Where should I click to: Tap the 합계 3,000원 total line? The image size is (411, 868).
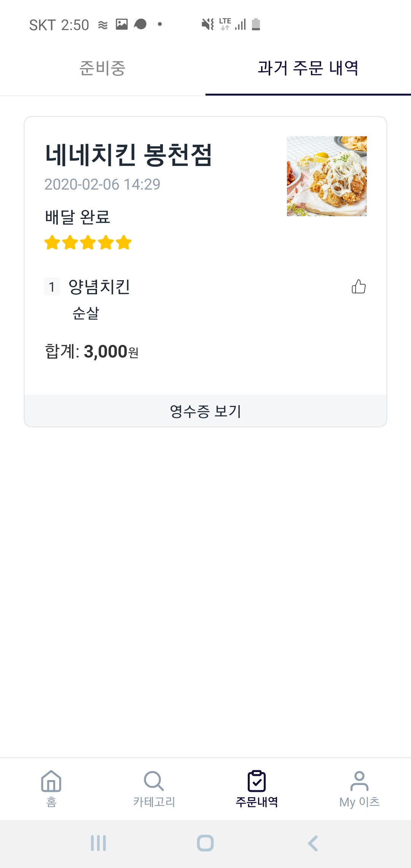[92, 351]
